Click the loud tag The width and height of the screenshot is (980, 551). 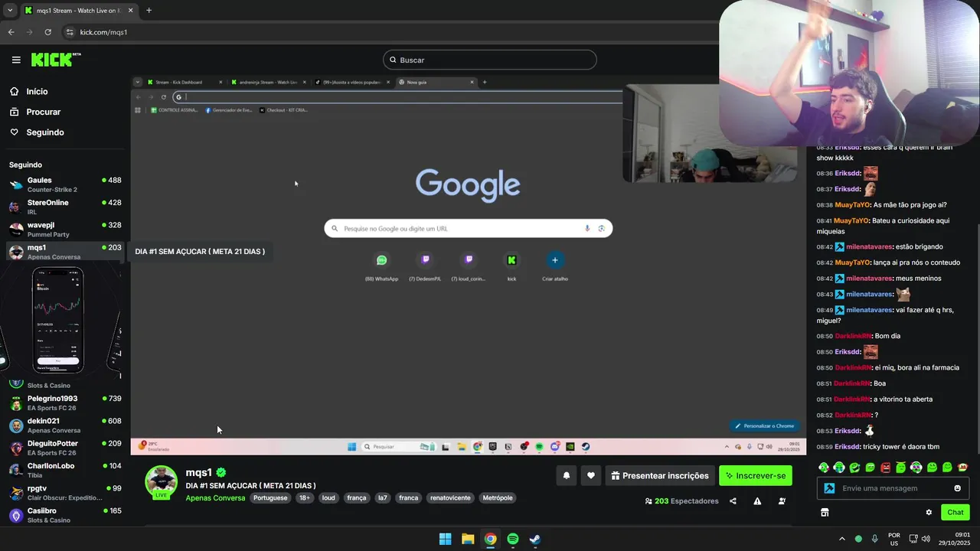pos(328,497)
